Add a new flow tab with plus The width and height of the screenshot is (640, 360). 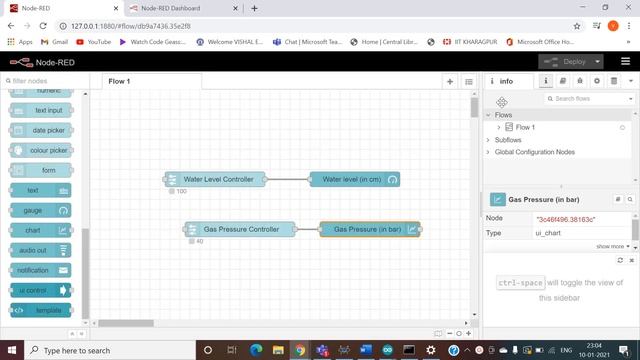(x=450, y=82)
